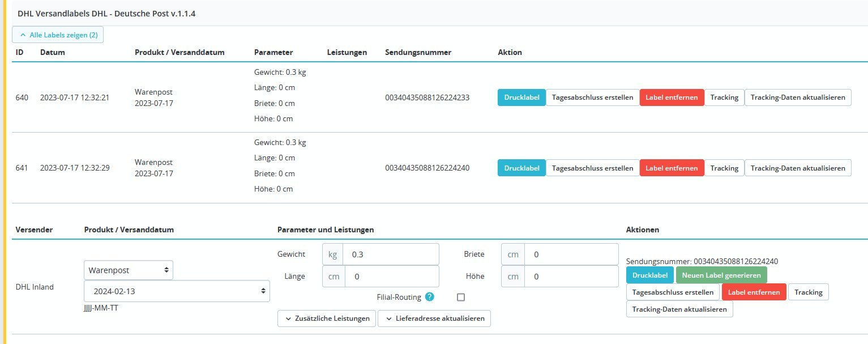This screenshot has height=344, width=868.
Task: Select tracking number 00340435088126224233
Action: (x=427, y=97)
